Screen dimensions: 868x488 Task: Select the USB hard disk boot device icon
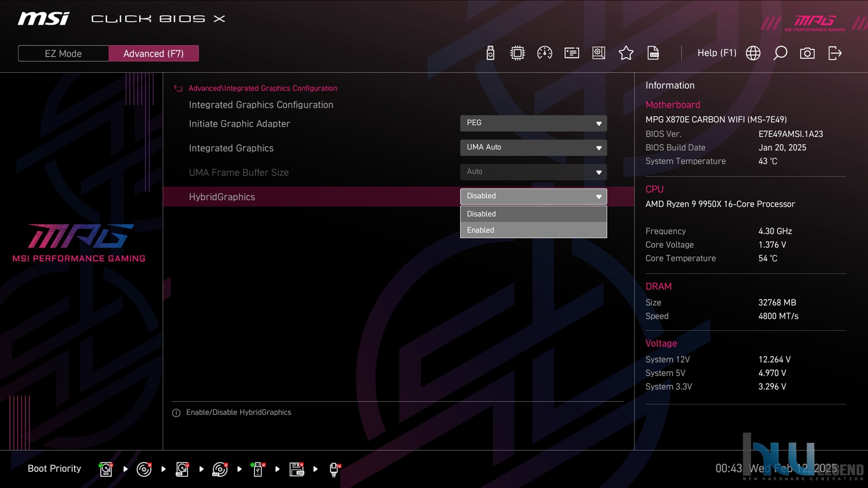point(182,469)
